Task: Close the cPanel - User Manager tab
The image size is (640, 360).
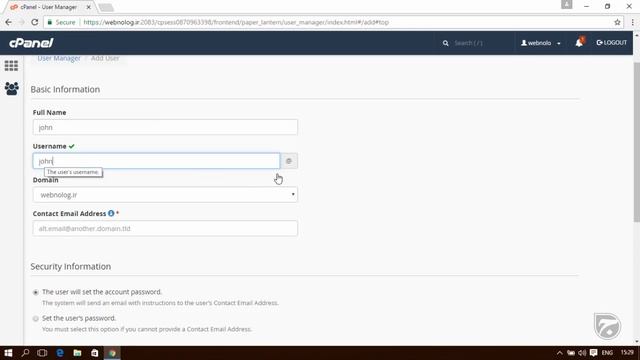Action: point(89,7)
